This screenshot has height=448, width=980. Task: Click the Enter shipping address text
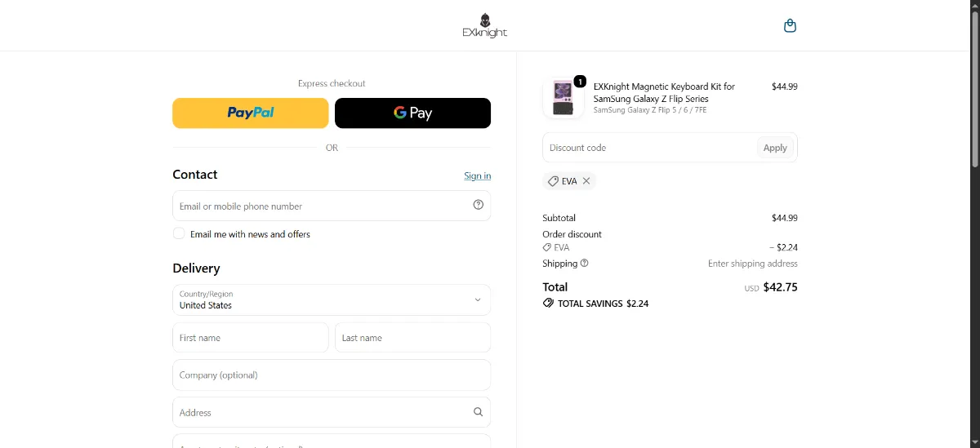pos(753,264)
